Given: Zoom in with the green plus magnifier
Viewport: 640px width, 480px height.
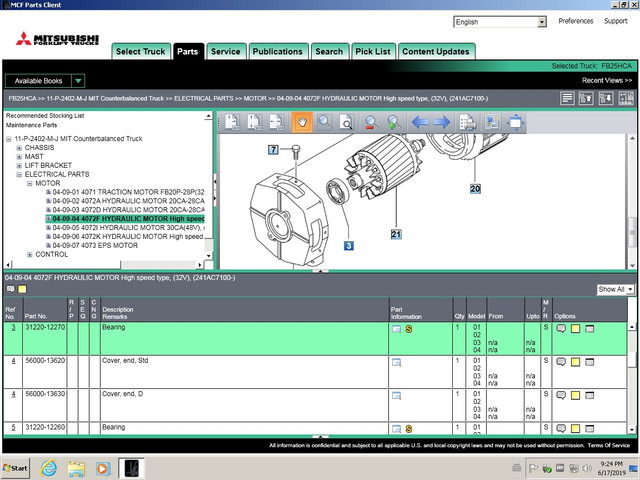Looking at the screenshot, I should coord(393,122).
